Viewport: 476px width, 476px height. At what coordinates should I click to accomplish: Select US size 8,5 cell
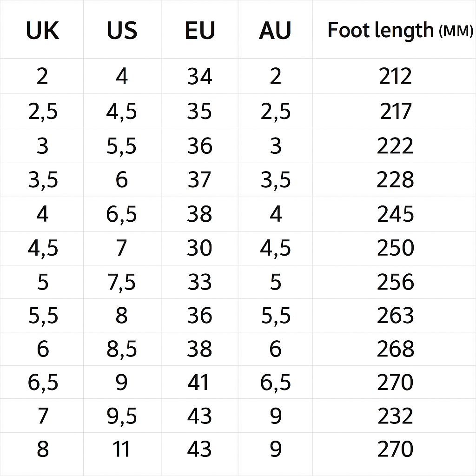coord(121,349)
